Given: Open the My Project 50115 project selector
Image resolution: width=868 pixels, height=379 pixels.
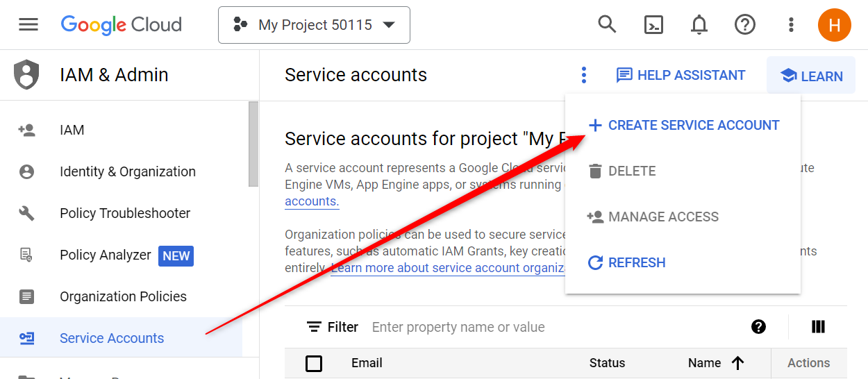Looking at the screenshot, I should coord(314,25).
